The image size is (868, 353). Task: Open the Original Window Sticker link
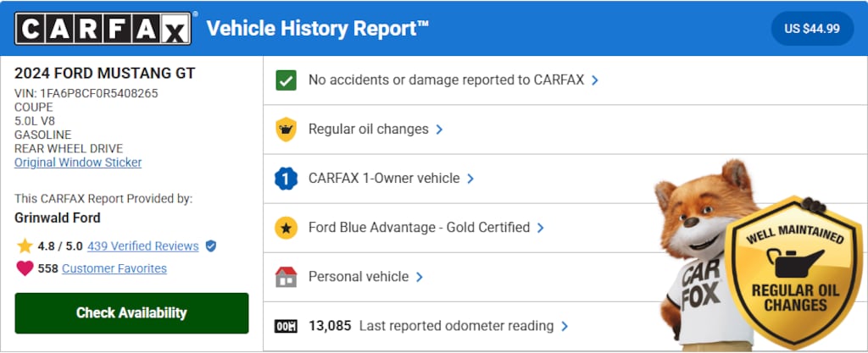point(78,163)
